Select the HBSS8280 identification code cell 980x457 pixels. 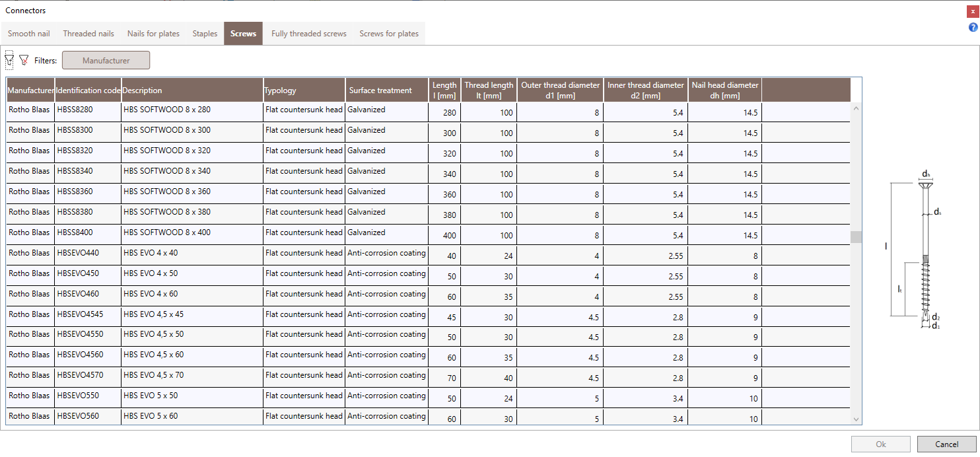coord(88,112)
